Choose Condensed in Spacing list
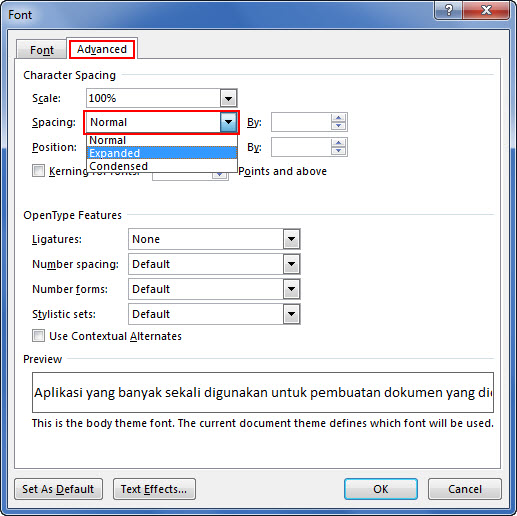Screen dimensions: 517x516 [x=162, y=166]
